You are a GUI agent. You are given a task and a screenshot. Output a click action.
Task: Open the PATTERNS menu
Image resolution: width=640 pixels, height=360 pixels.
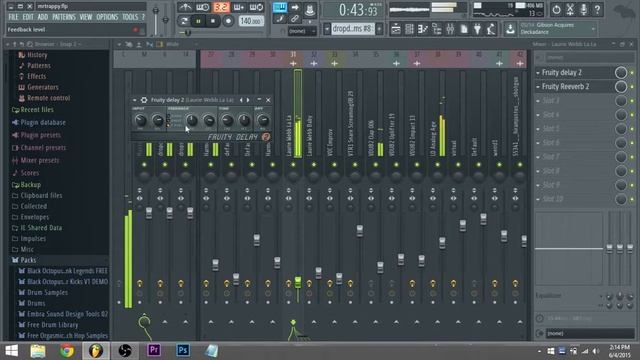click(64, 17)
